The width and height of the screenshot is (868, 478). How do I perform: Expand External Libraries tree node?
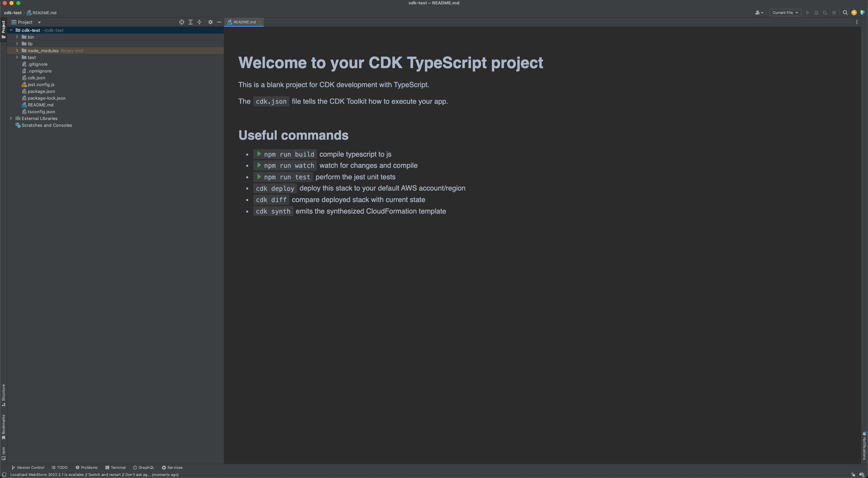coord(11,118)
